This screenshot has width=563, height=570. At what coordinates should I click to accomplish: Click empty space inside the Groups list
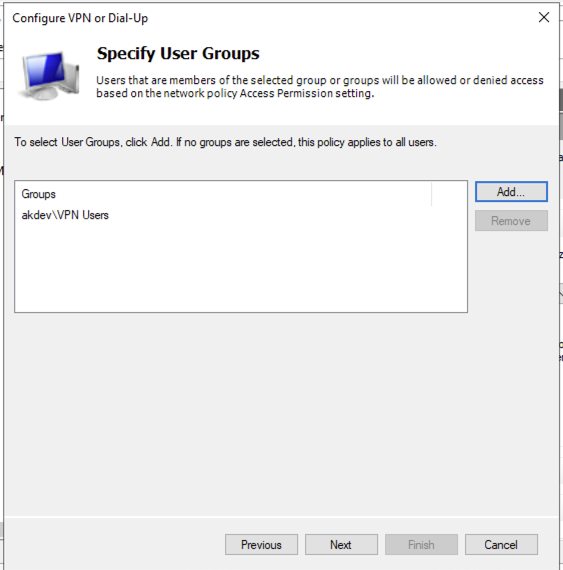[241, 269]
